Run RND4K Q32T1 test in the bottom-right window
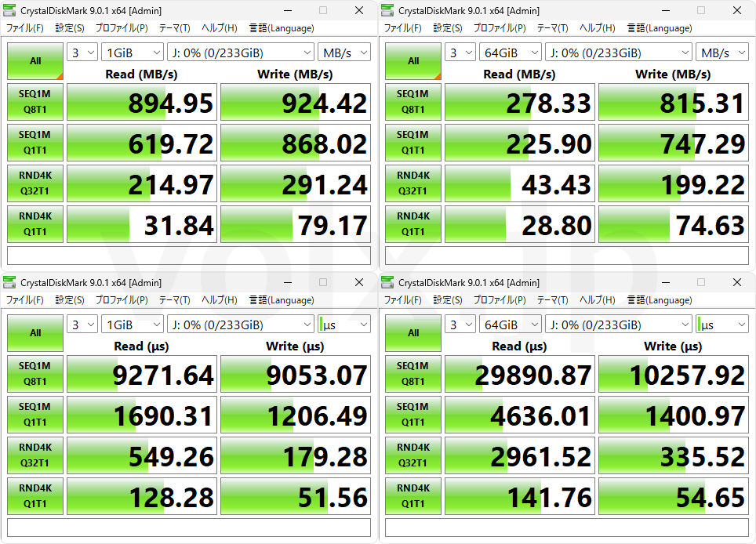The width and height of the screenshot is (756, 544). [x=413, y=455]
